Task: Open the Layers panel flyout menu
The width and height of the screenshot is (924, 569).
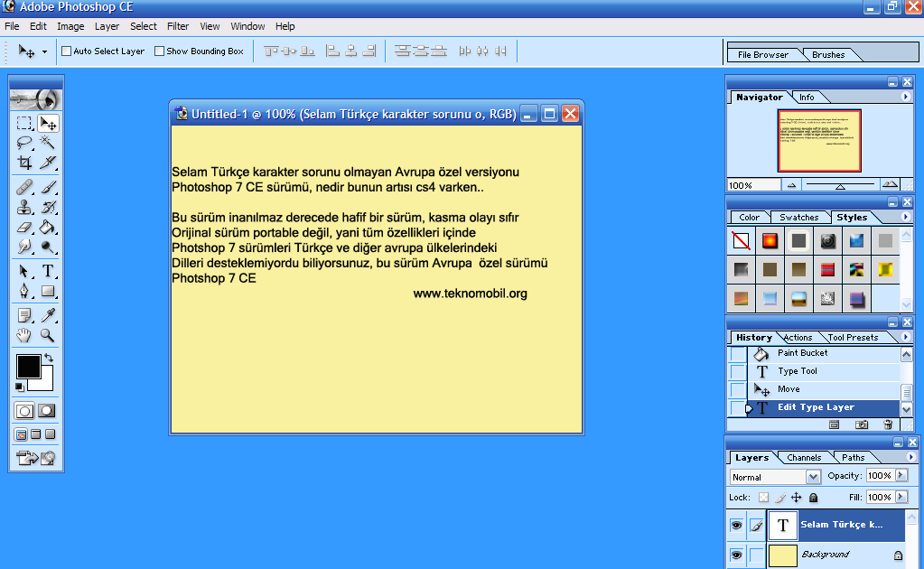Action: 911,457
